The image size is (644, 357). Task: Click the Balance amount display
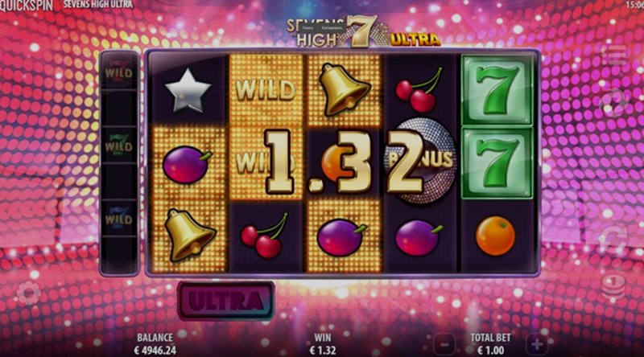click(x=155, y=350)
